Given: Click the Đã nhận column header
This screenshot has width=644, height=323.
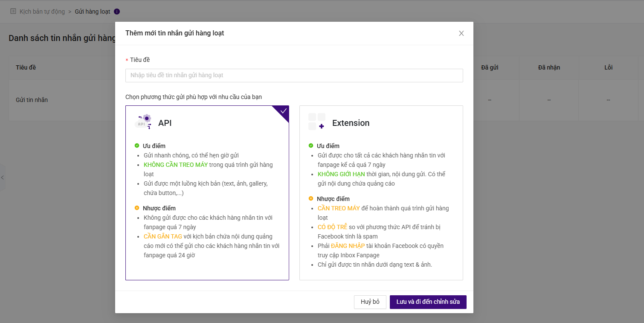Looking at the screenshot, I should [x=549, y=67].
